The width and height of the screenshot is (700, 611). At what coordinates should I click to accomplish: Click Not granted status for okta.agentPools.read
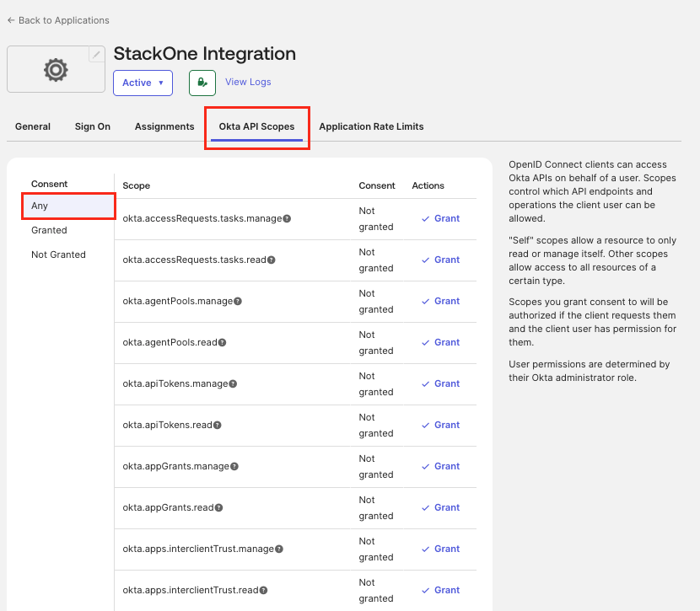pos(376,342)
